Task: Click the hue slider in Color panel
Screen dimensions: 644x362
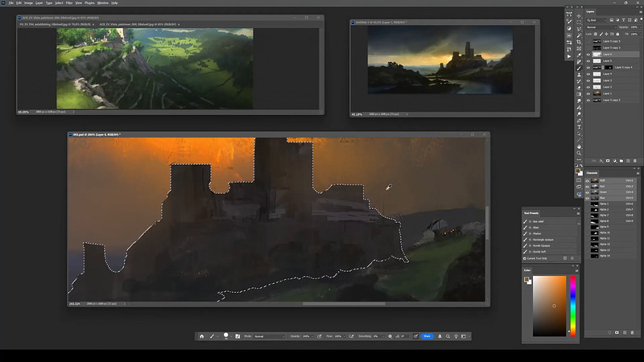Action: click(573, 306)
